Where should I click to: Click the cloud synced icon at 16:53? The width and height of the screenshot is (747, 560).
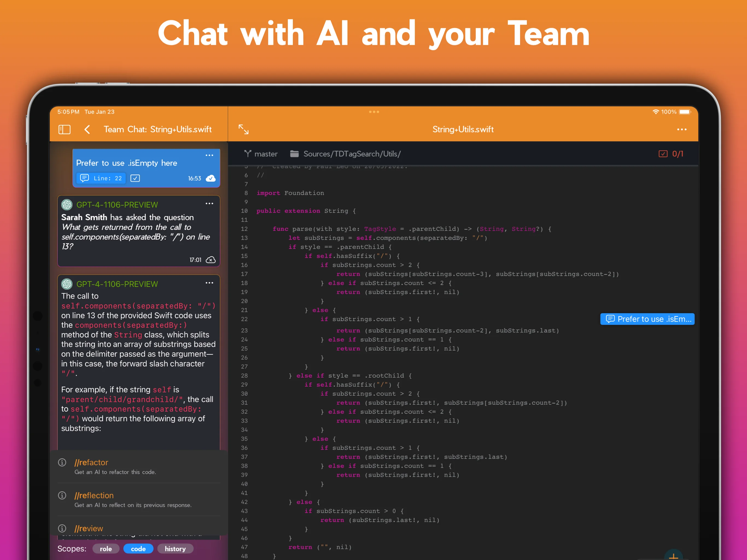[x=211, y=178]
